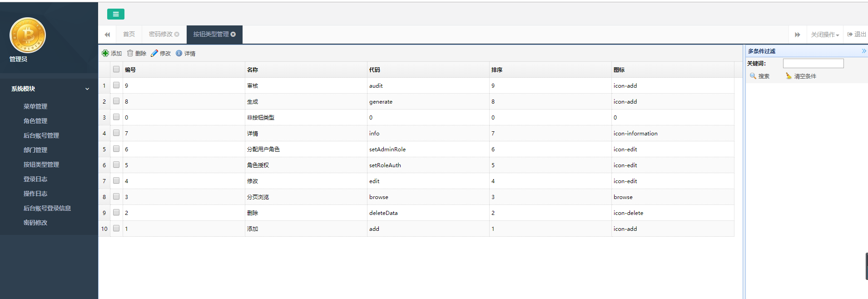This screenshot has width=868, height=299.
Task: Collapse the 系统模块 sidebar section
Action: point(87,89)
